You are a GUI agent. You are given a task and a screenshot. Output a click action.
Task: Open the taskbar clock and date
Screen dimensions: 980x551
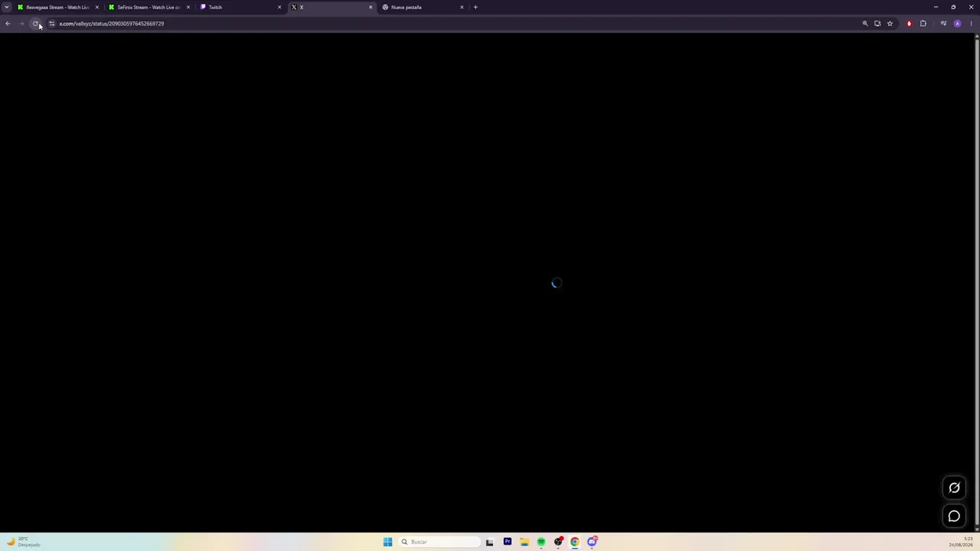point(961,542)
